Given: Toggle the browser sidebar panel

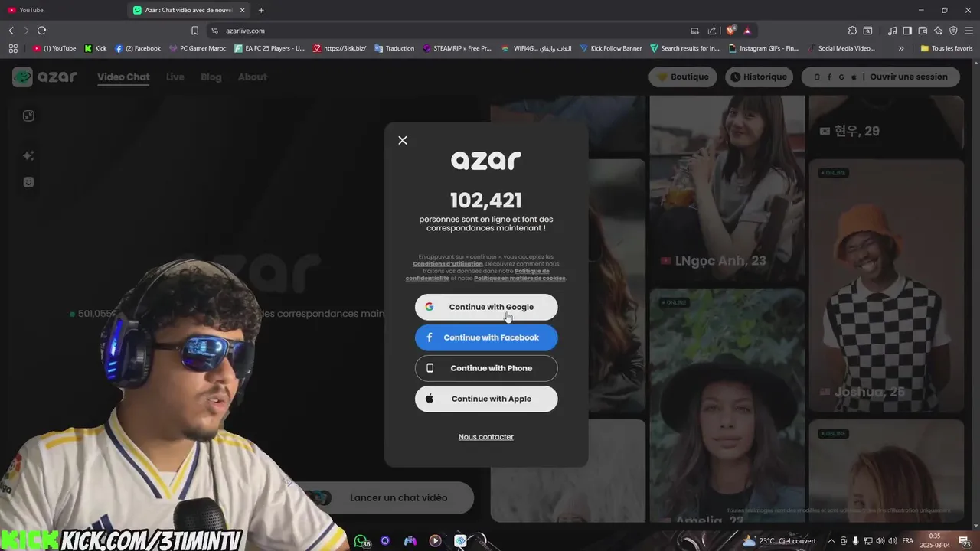Looking at the screenshot, I should pyautogui.click(x=907, y=31).
